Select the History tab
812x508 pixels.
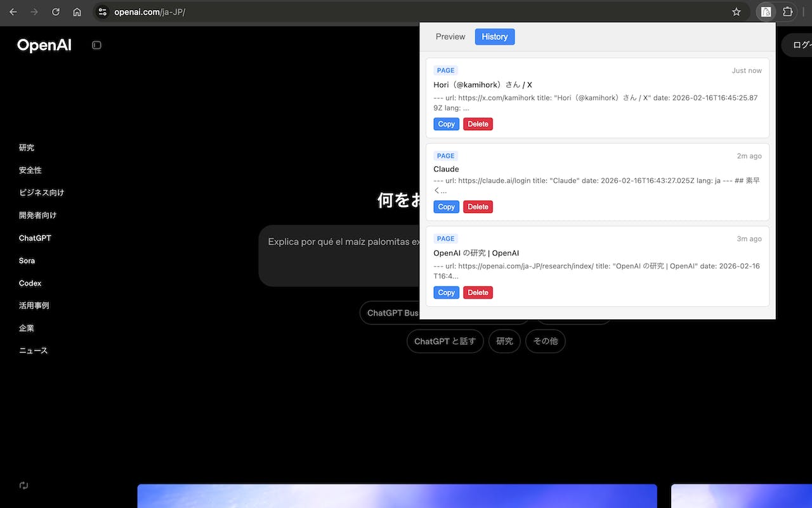495,37
